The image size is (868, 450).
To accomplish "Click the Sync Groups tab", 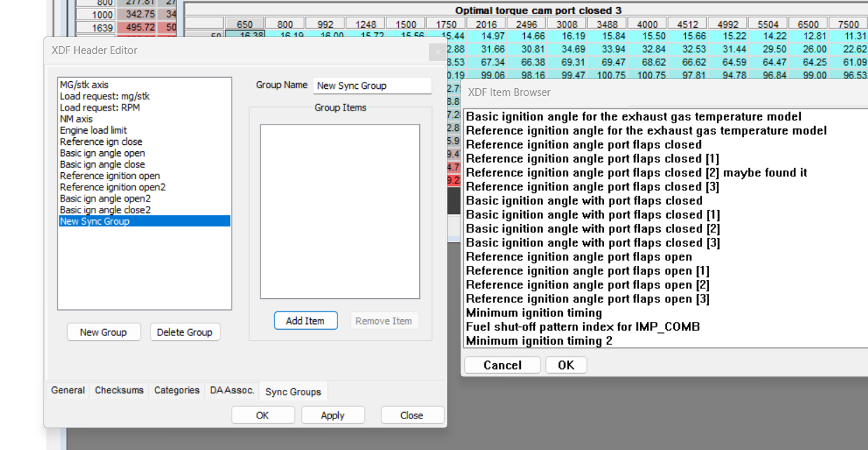I will coord(293,391).
